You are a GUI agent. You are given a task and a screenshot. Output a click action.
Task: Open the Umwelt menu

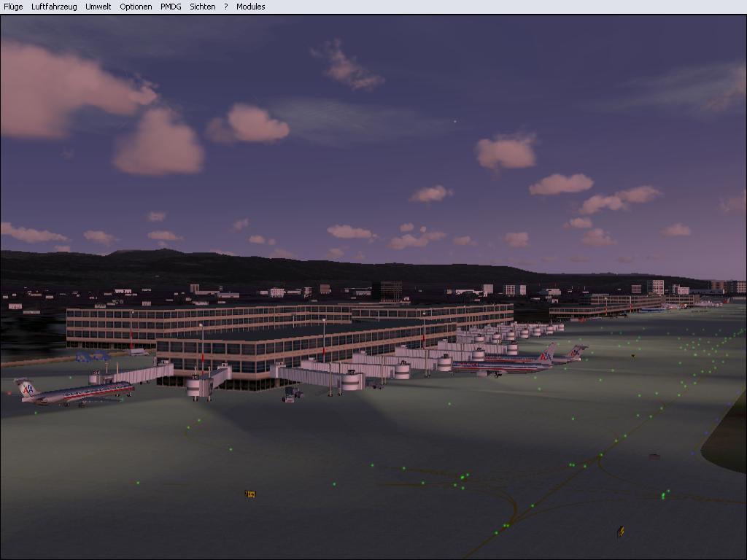(98, 7)
